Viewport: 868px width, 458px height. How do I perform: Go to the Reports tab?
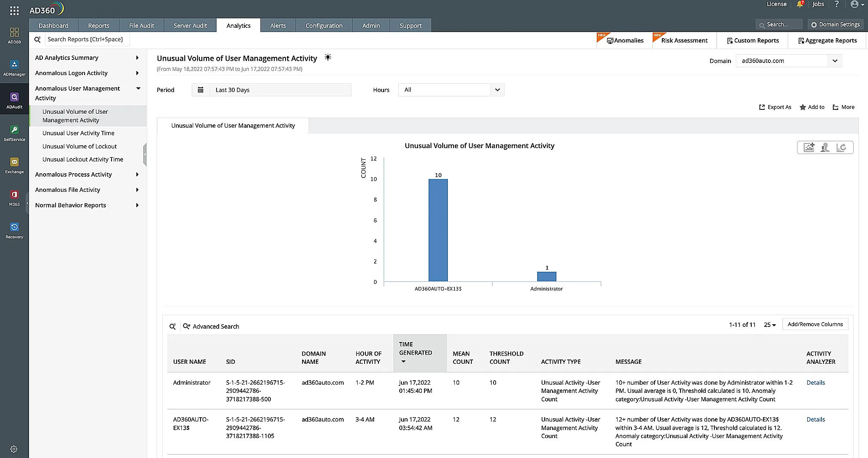pyautogui.click(x=99, y=25)
